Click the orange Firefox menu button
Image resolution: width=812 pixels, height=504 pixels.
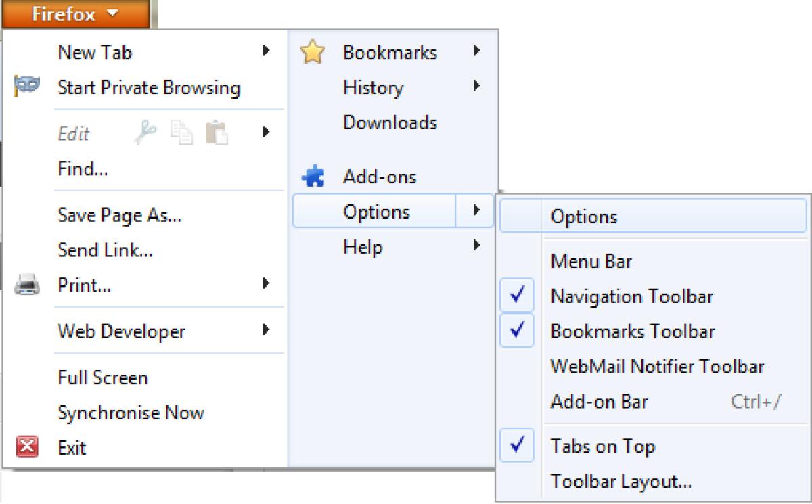75,14
